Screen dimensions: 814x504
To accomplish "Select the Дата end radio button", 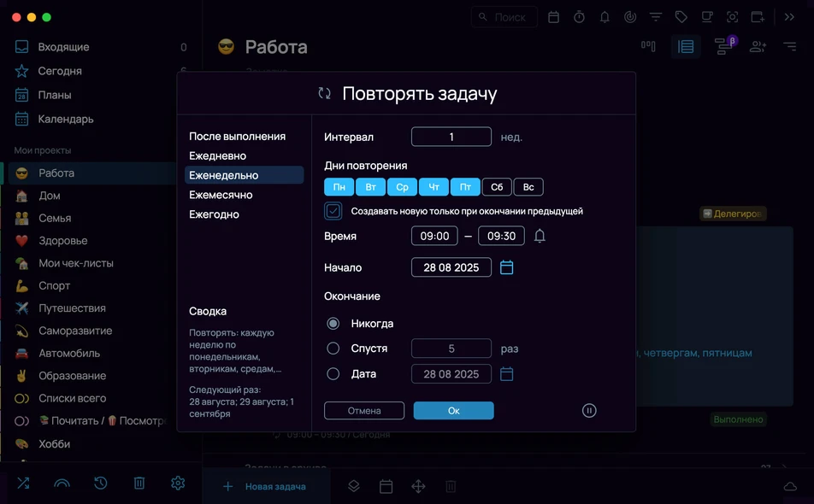I will tap(333, 374).
